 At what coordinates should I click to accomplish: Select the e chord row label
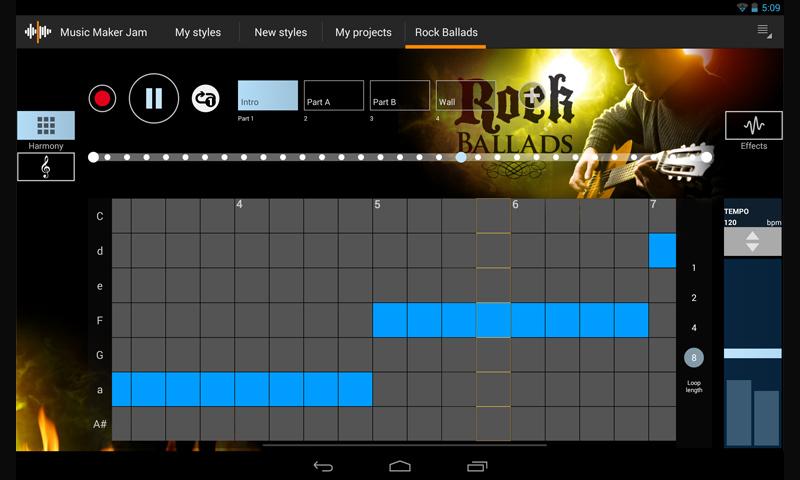coord(100,286)
